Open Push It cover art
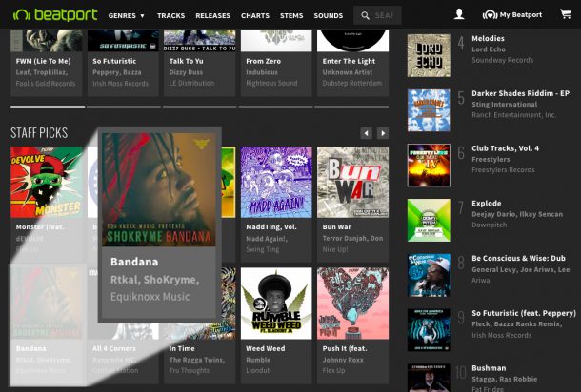The image size is (581, 392). coord(352,304)
